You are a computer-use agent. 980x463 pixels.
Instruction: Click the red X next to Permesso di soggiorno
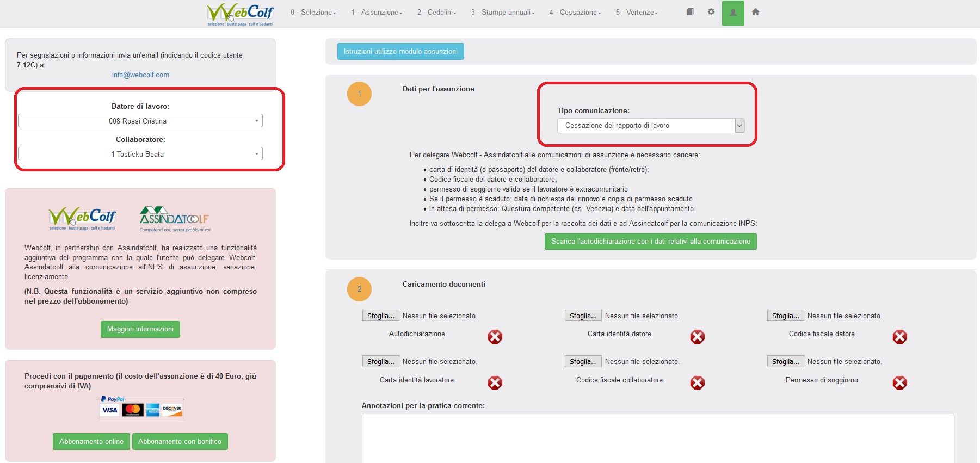(x=900, y=383)
